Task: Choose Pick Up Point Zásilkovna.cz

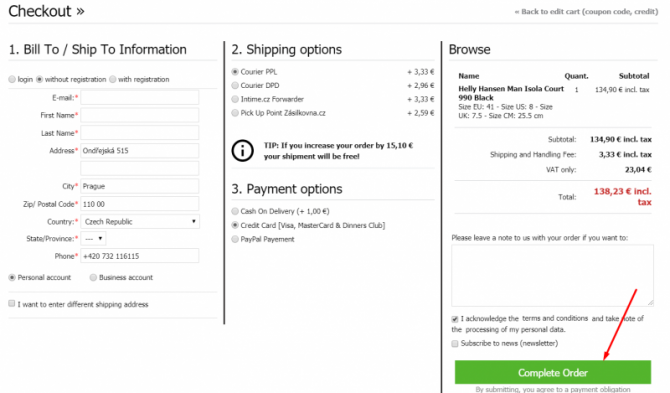Action: tap(235, 113)
